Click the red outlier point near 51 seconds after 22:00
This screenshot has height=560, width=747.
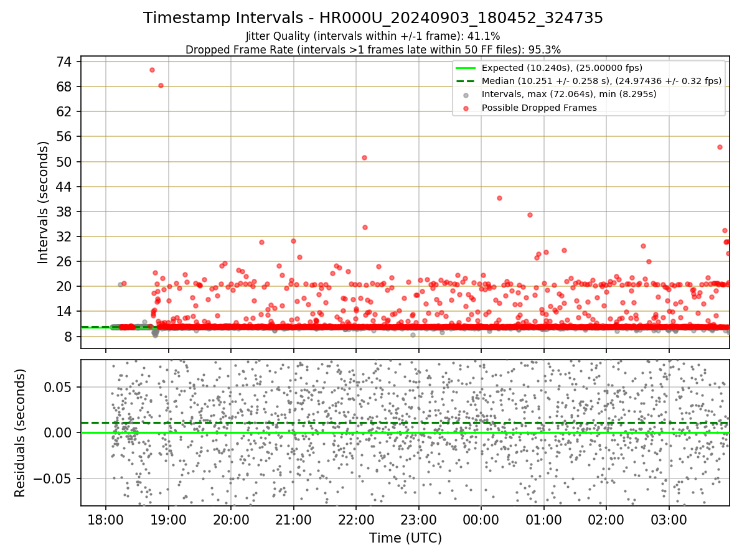[x=364, y=157]
